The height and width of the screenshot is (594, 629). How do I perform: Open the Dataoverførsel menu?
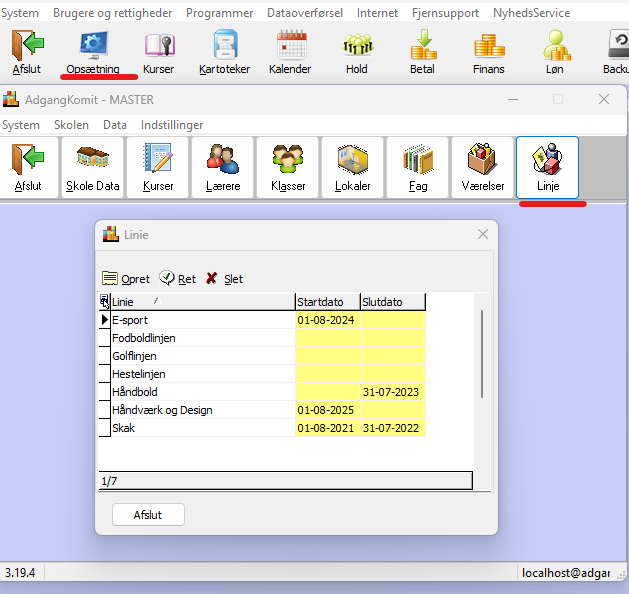coord(305,13)
